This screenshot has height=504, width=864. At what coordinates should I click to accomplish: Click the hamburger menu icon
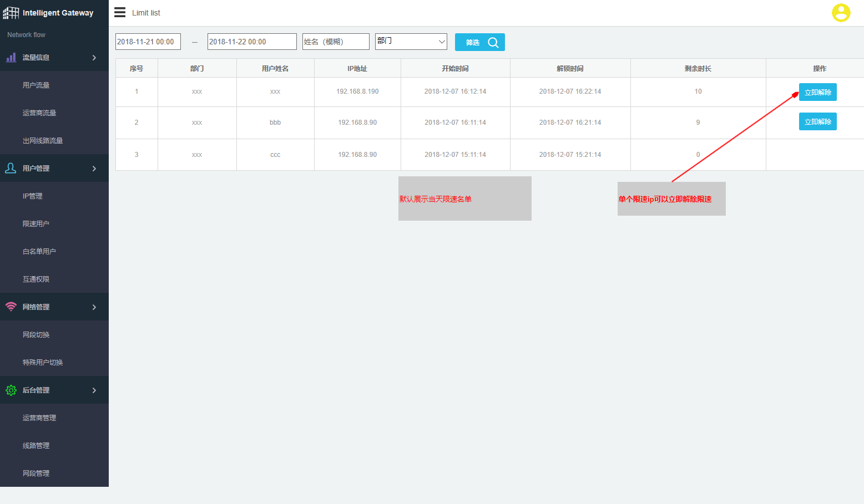[120, 12]
